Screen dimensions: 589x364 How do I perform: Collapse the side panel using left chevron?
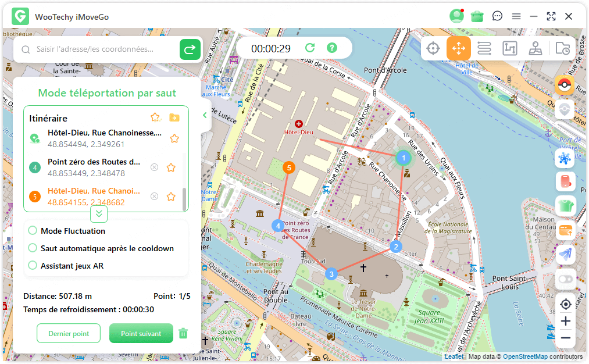[205, 115]
